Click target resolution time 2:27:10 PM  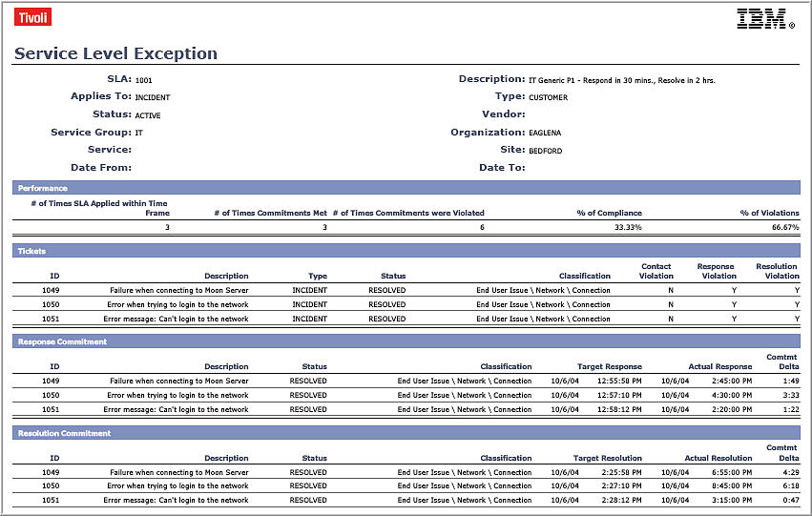[621, 486]
